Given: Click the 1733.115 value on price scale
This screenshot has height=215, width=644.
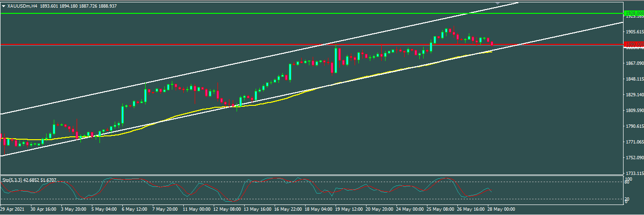Looking at the screenshot, I should click(x=634, y=173).
